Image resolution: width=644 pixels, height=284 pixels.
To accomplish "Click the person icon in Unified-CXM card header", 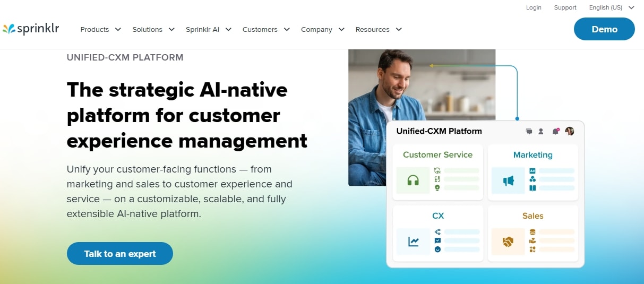I will point(541,131).
